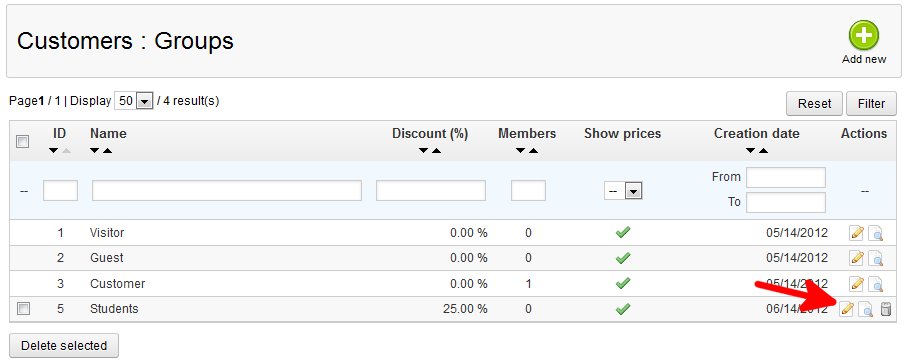Click the Name filter input field

(x=227, y=191)
